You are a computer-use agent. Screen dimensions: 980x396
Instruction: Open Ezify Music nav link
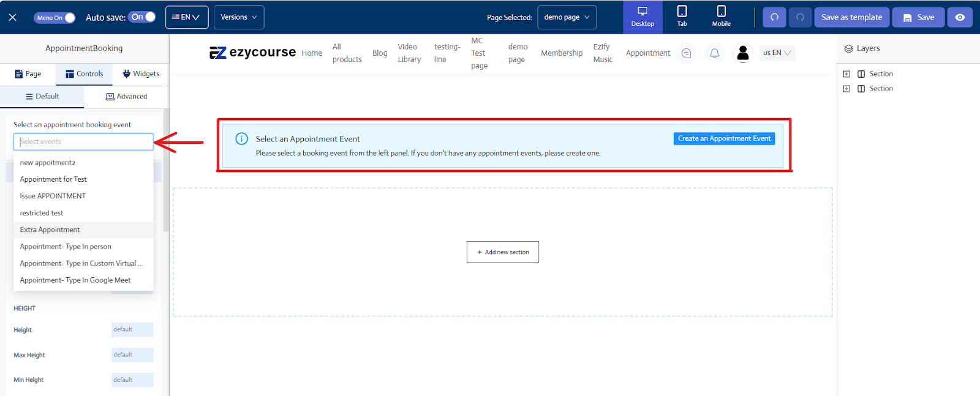603,53
